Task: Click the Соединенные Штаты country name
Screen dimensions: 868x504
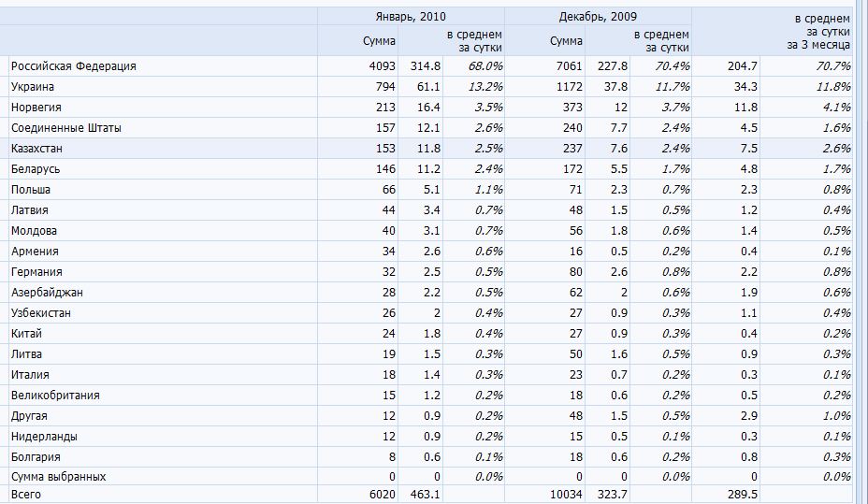Action: [x=65, y=128]
